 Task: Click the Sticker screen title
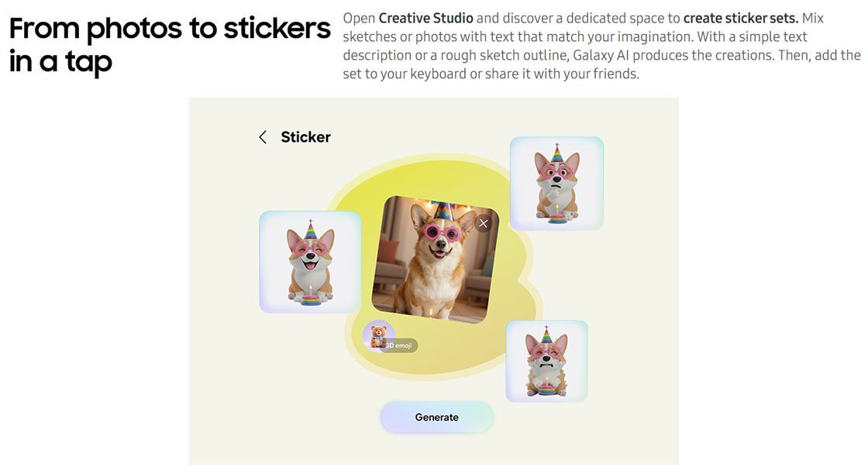pyautogui.click(x=305, y=137)
